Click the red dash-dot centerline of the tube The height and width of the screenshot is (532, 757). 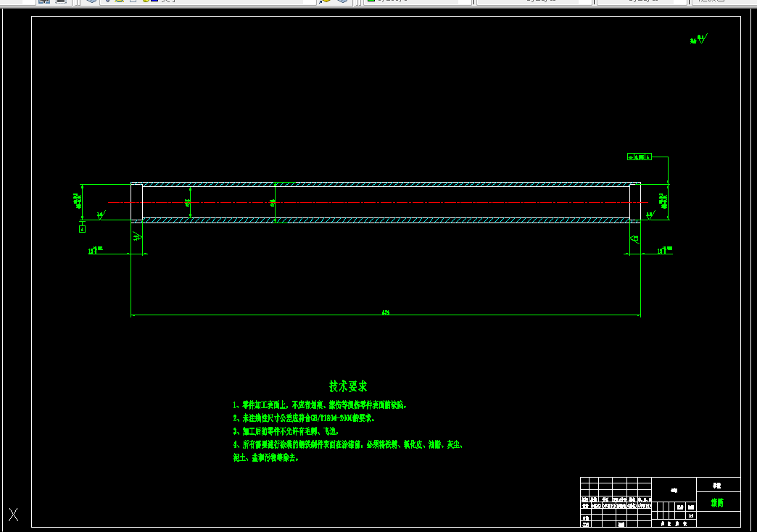378,203
